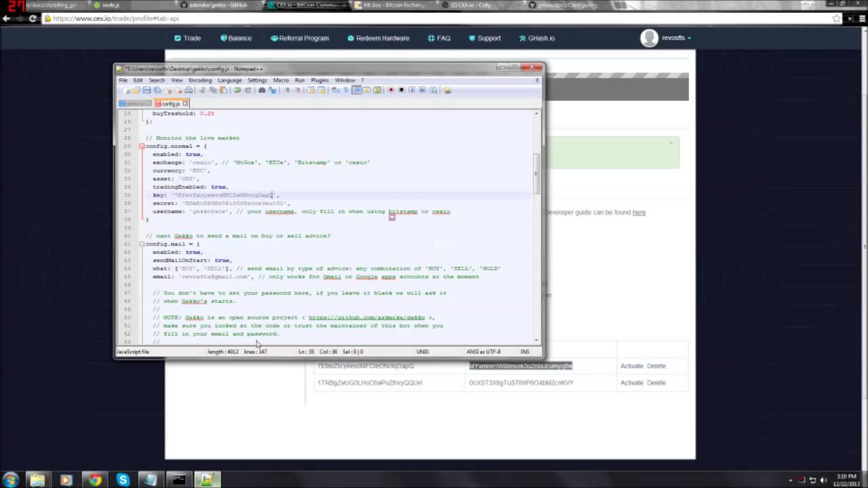The image size is (868, 488).
Task: Toggle synchronize horizontal scrolling icon
Action: 321,90
